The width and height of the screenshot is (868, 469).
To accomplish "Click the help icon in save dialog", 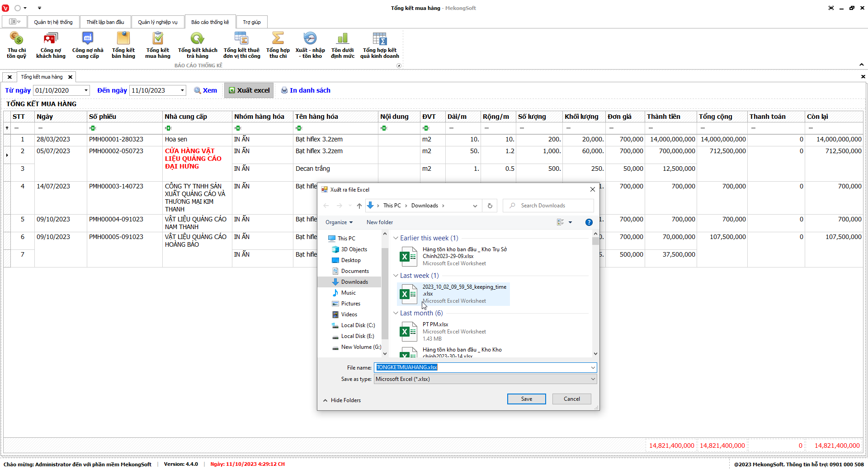I will (x=589, y=222).
